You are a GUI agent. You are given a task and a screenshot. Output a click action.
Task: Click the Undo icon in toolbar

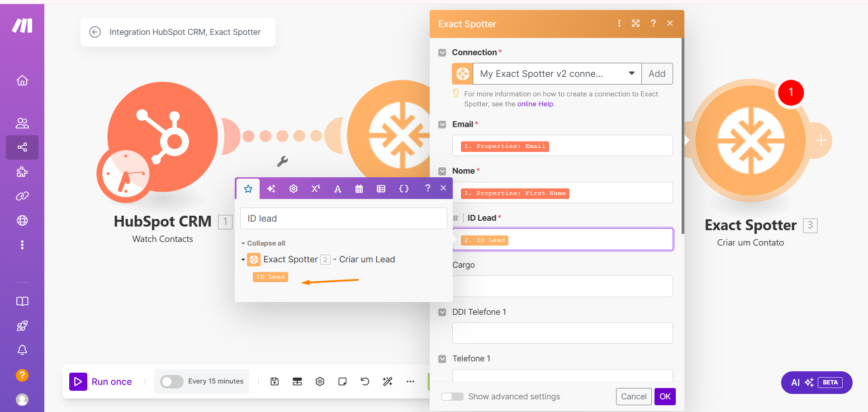tap(365, 382)
